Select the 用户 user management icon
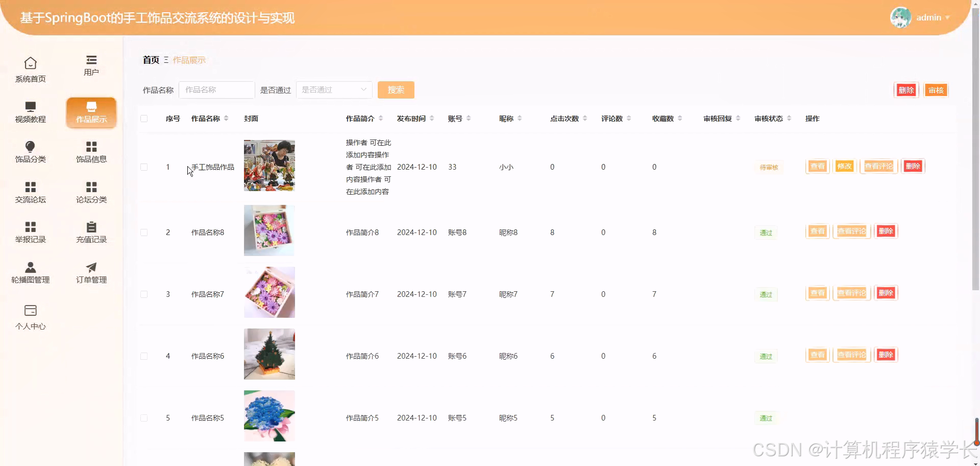 pyautogui.click(x=91, y=65)
